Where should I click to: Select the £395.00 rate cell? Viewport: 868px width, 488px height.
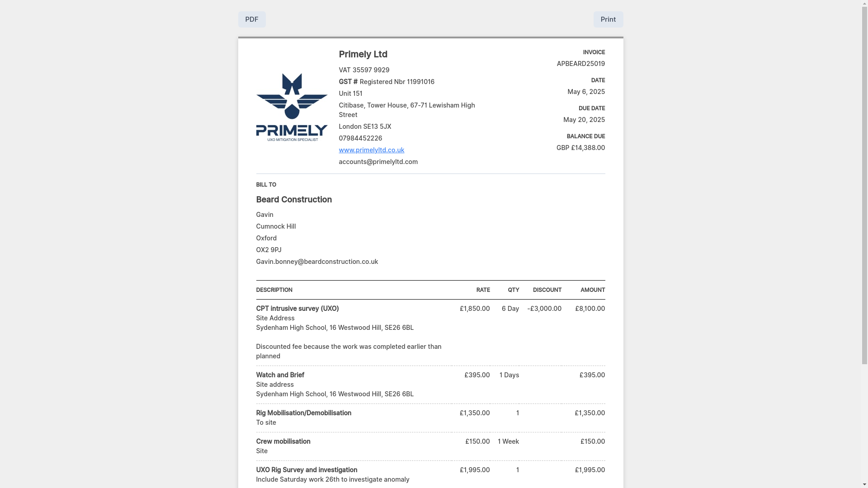(x=477, y=375)
